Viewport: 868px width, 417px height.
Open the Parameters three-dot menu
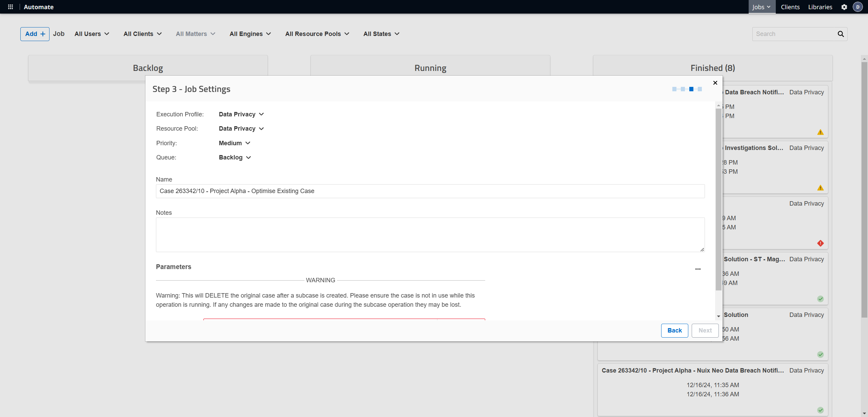click(x=698, y=269)
